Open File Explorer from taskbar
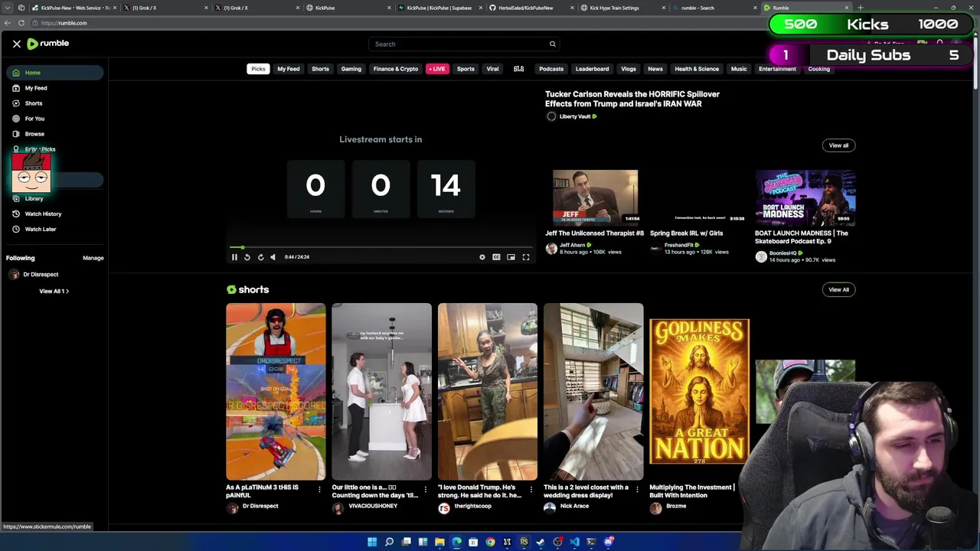 (x=439, y=542)
